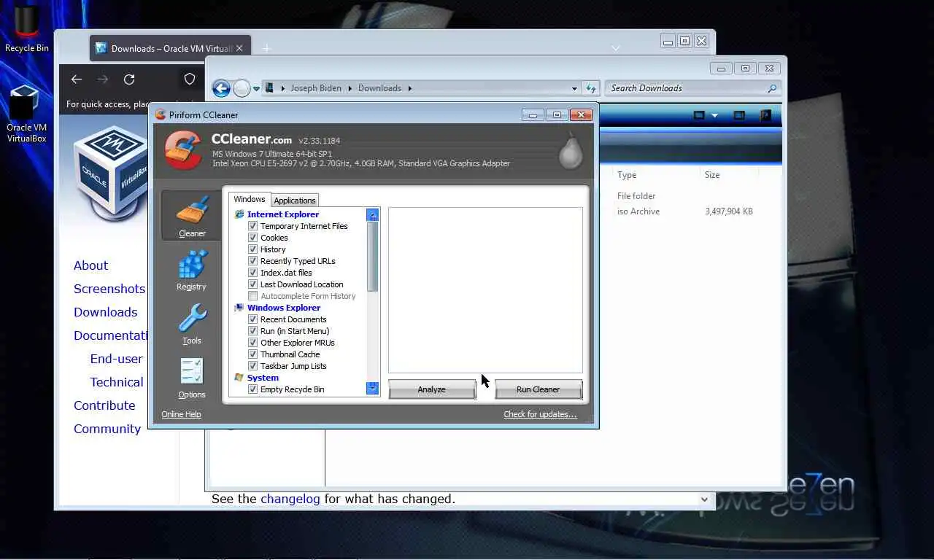This screenshot has width=934, height=560.
Task: Click the search magnifier in Search Downloads
Action: coord(772,88)
